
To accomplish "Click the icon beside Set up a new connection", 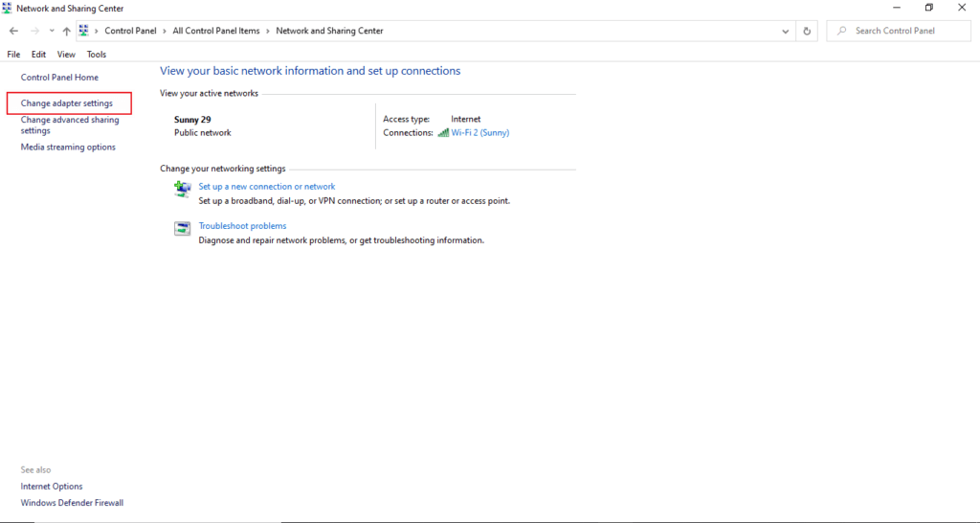I will point(182,190).
